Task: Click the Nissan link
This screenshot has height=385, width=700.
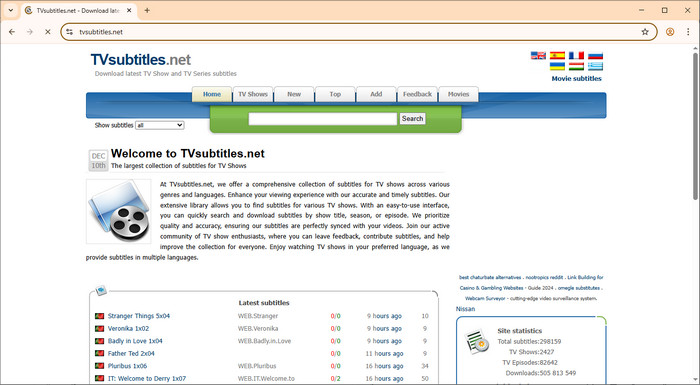Action: (x=465, y=309)
